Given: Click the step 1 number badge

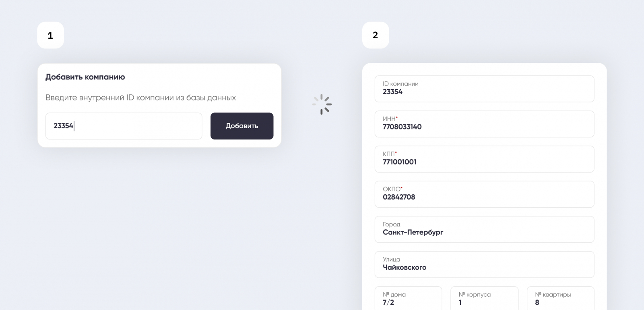Looking at the screenshot, I should (50, 35).
